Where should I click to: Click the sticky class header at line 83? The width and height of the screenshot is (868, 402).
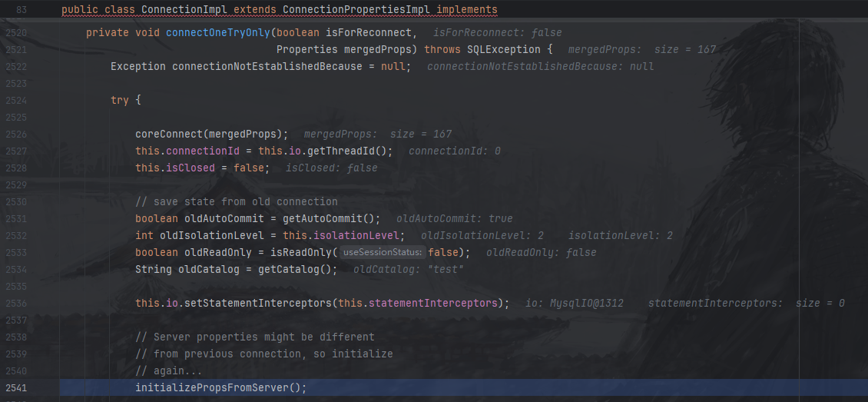pos(280,10)
